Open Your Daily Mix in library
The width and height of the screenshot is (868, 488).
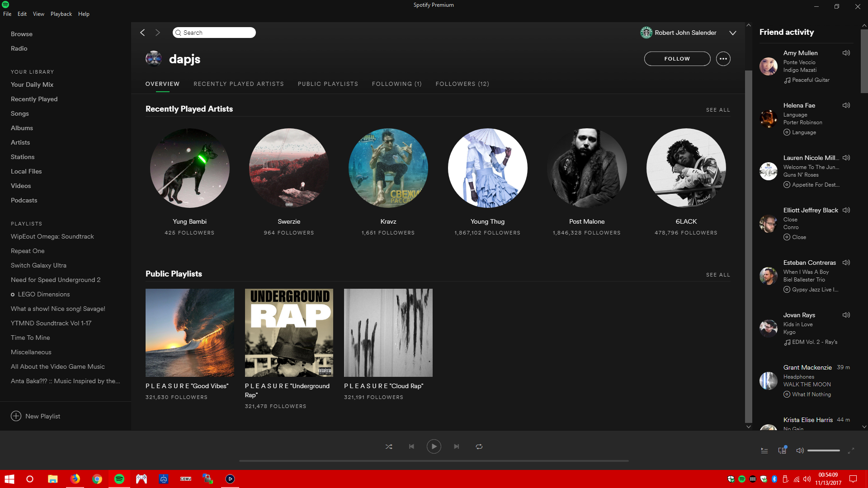point(32,84)
